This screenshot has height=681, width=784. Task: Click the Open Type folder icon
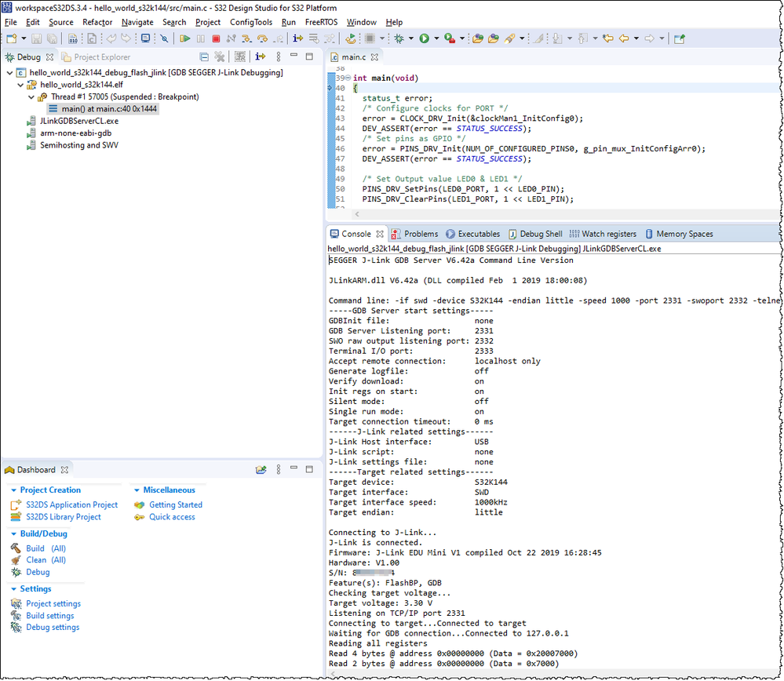click(x=477, y=38)
